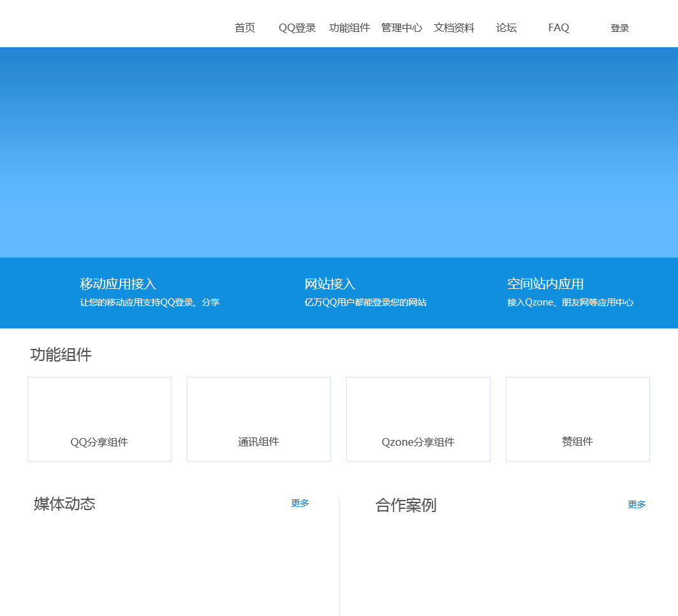Click the 登录 link at top right
Viewport: 678px width, 616px height.
click(619, 28)
